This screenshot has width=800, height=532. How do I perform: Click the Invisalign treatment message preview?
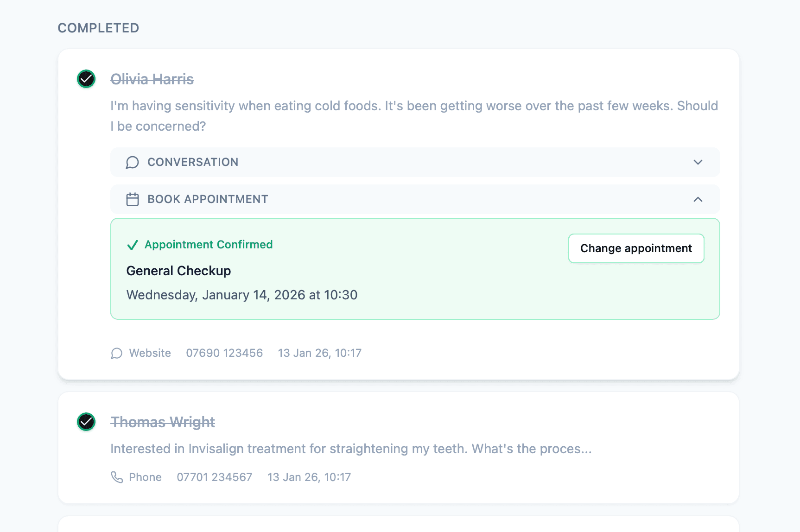(x=351, y=449)
